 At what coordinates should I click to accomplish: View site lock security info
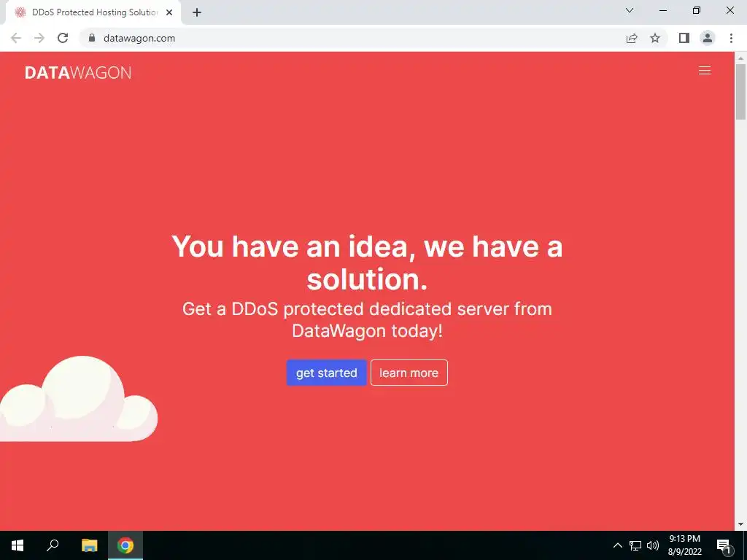click(x=92, y=38)
